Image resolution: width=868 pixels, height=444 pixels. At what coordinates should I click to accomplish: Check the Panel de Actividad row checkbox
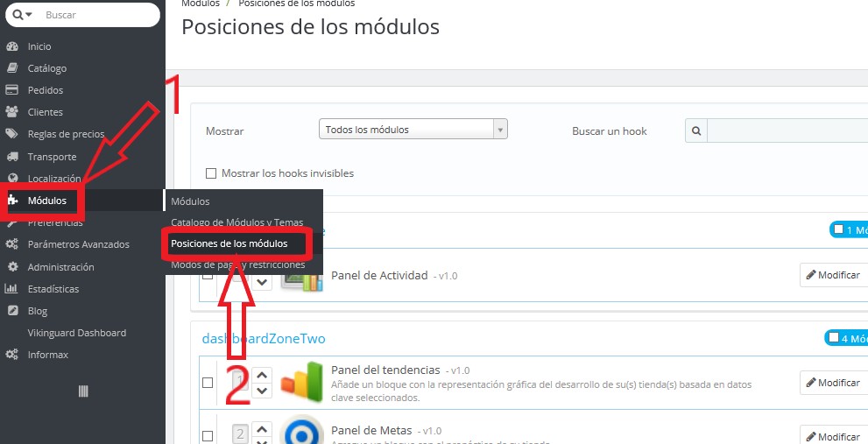click(207, 275)
